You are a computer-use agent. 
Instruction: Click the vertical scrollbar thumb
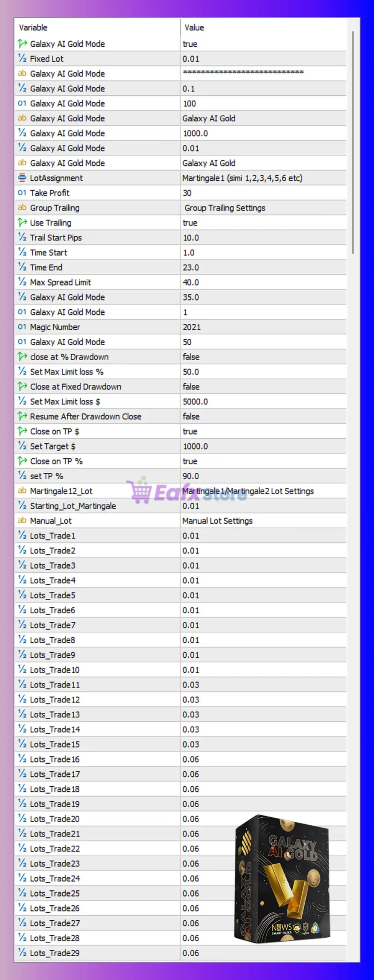[x=353, y=142]
